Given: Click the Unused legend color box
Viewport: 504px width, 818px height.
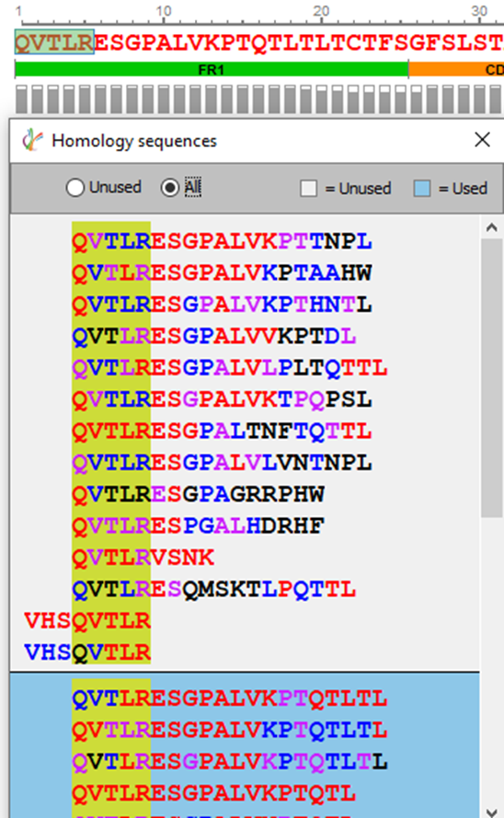Looking at the screenshot, I should click(308, 189).
